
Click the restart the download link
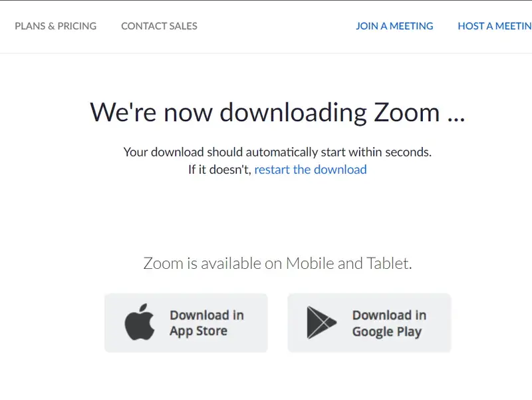[x=311, y=170]
